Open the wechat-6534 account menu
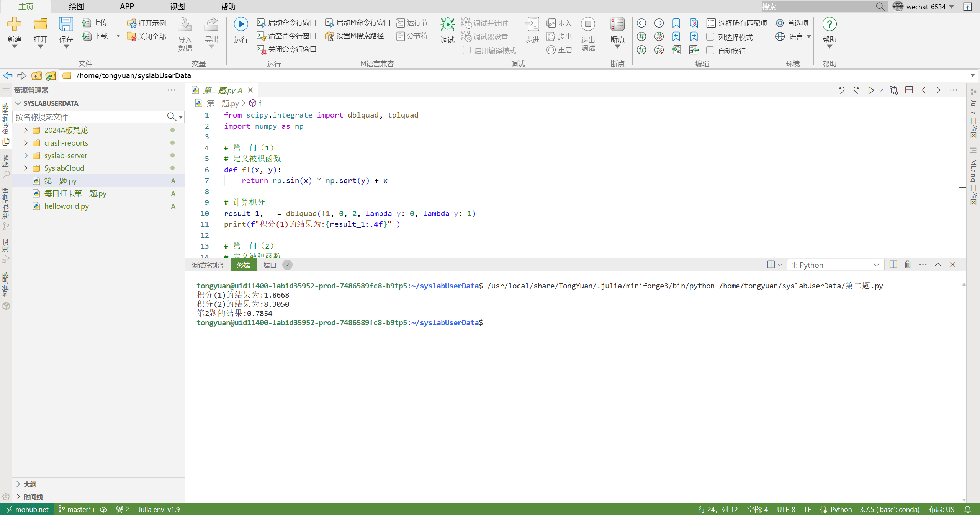 click(923, 7)
